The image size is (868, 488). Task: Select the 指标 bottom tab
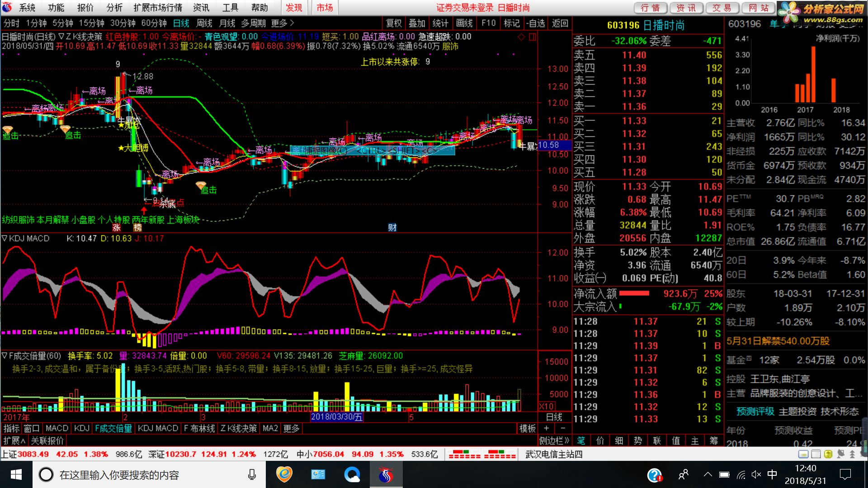(11, 428)
